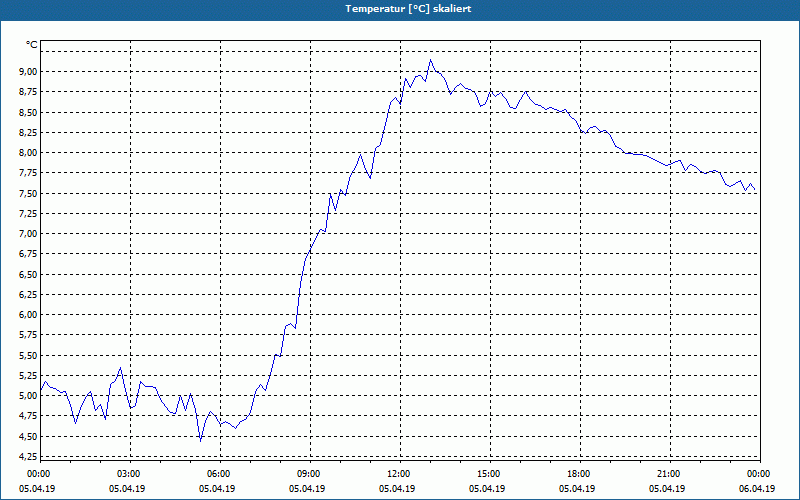Select the 5,75 y-axis value
The height and width of the screenshot is (500, 800).
[x=28, y=335]
